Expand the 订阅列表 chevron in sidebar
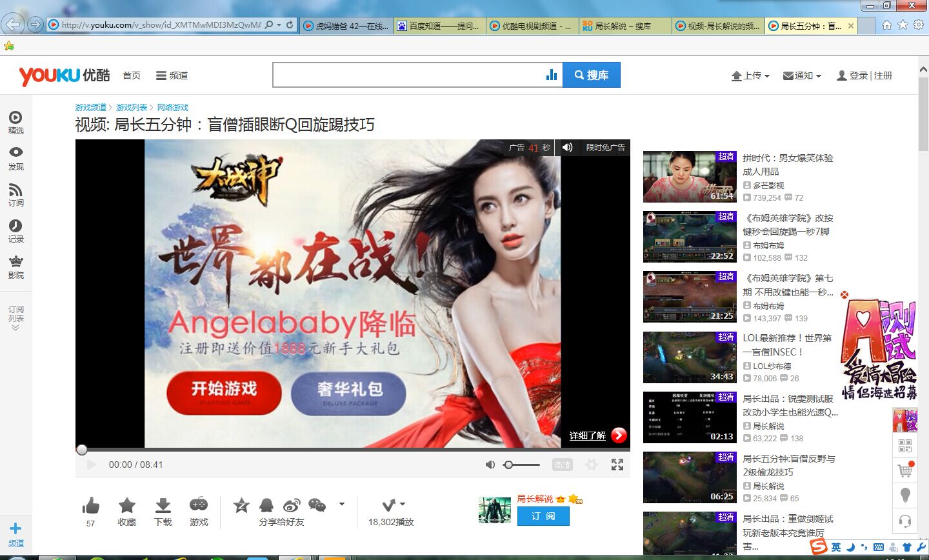929x560 pixels. (x=15, y=328)
